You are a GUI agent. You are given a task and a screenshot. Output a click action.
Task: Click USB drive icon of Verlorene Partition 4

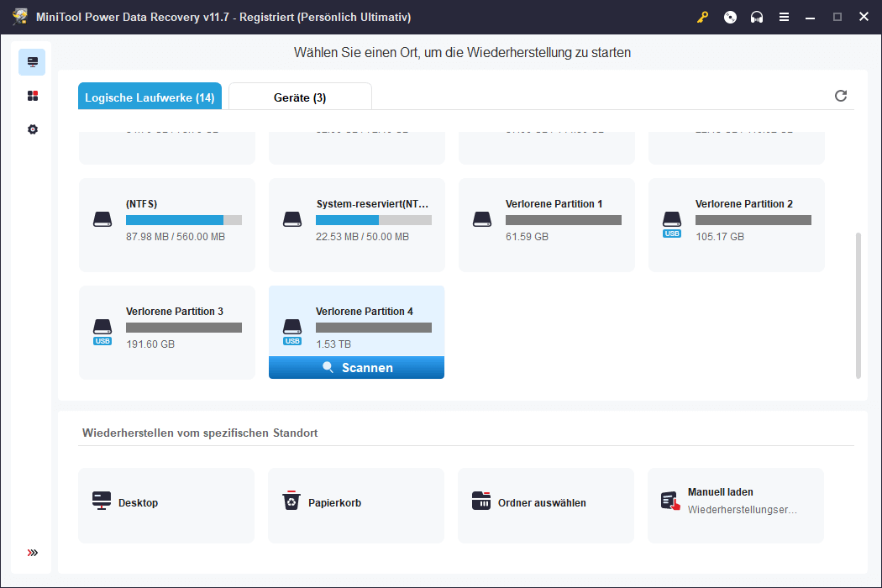[x=292, y=332]
